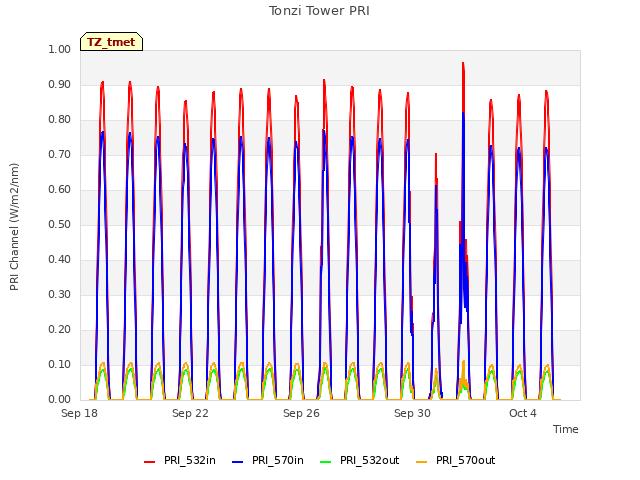640x480 pixels.
Task: Click the 1.00 y-axis tick label
Action: 60,49
